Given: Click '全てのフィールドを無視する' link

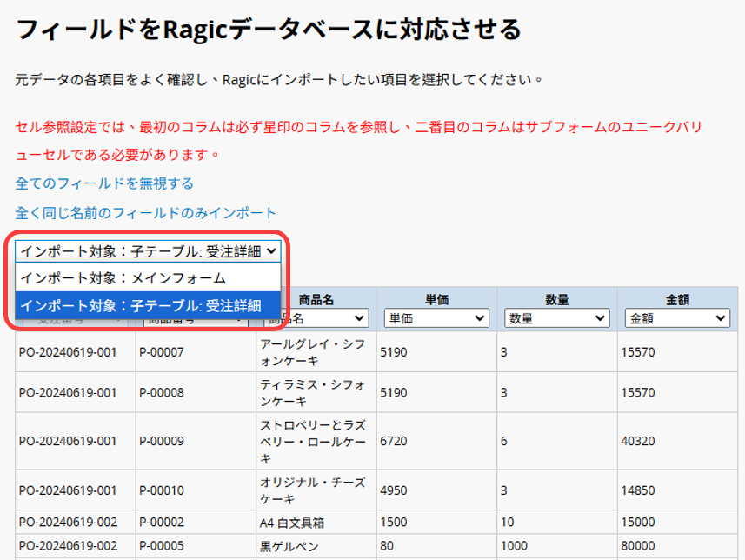Looking at the screenshot, I should (x=104, y=183).
